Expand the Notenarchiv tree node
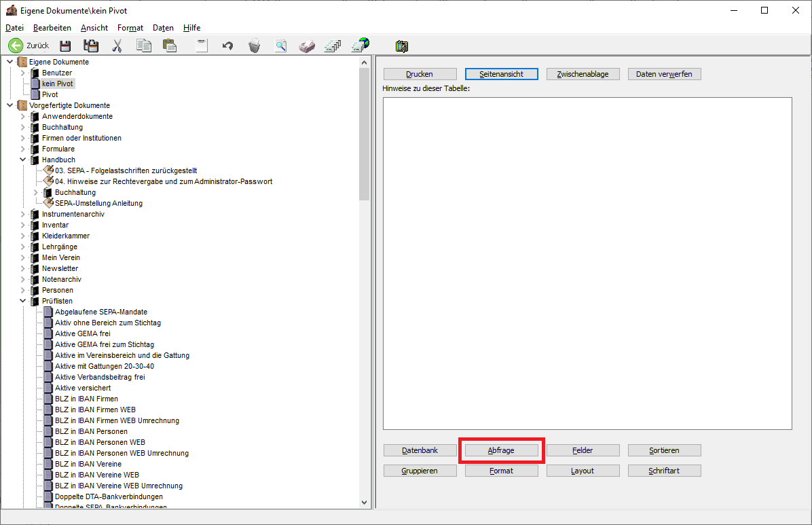The width and height of the screenshot is (812, 525). point(23,279)
